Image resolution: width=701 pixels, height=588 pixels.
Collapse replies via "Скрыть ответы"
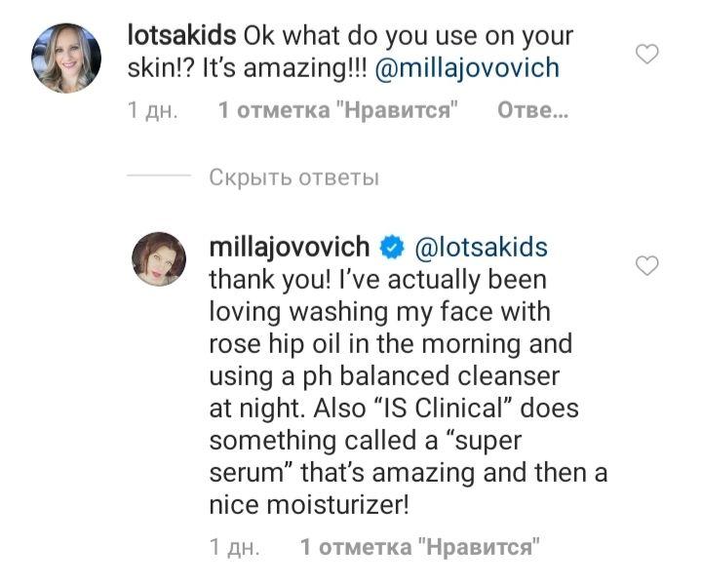(292, 177)
